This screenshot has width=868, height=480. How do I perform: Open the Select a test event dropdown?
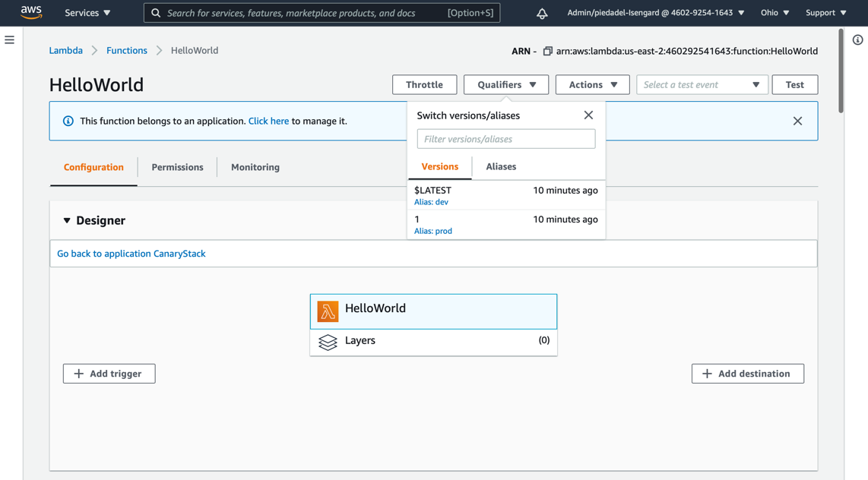coord(702,84)
